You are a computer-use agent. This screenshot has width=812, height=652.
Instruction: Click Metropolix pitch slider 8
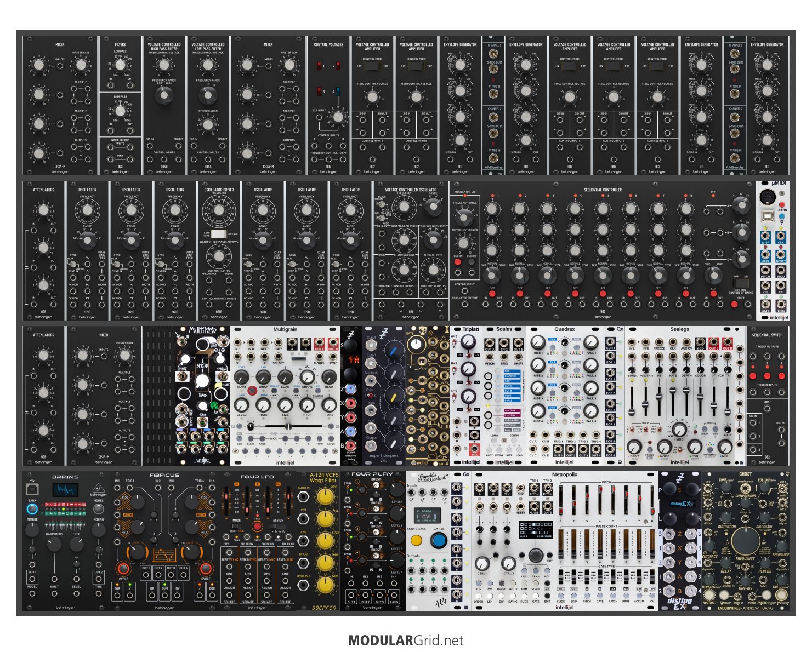click(x=652, y=500)
